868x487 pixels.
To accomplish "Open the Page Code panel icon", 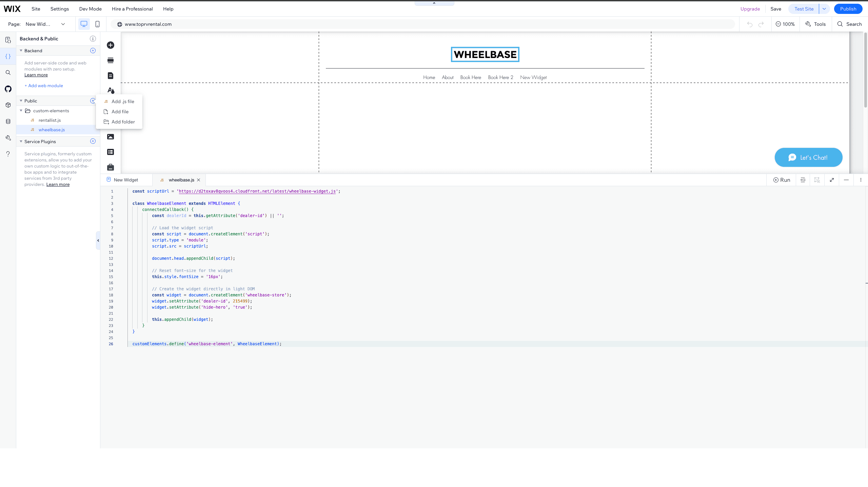I will [x=8, y=40].
